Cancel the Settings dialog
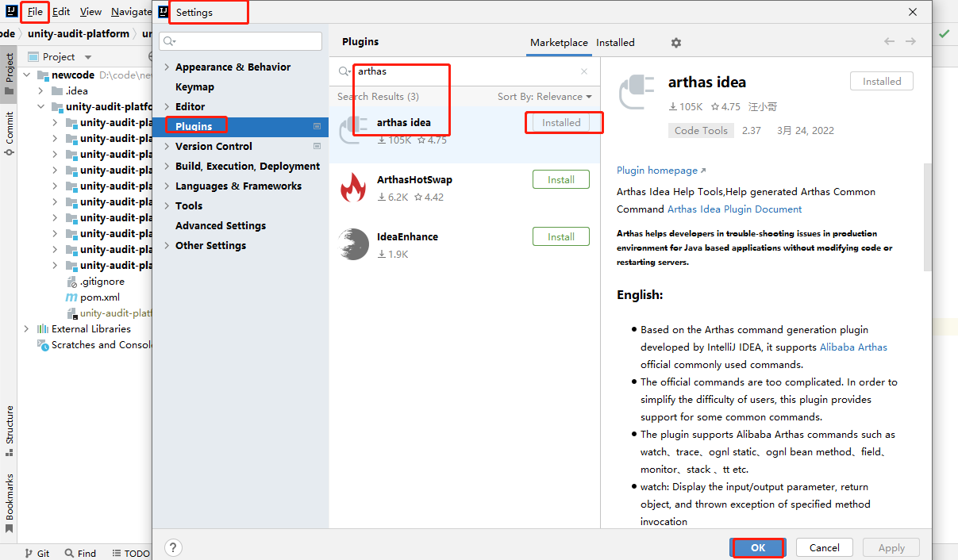958x560 pixels. coord(824,548)
